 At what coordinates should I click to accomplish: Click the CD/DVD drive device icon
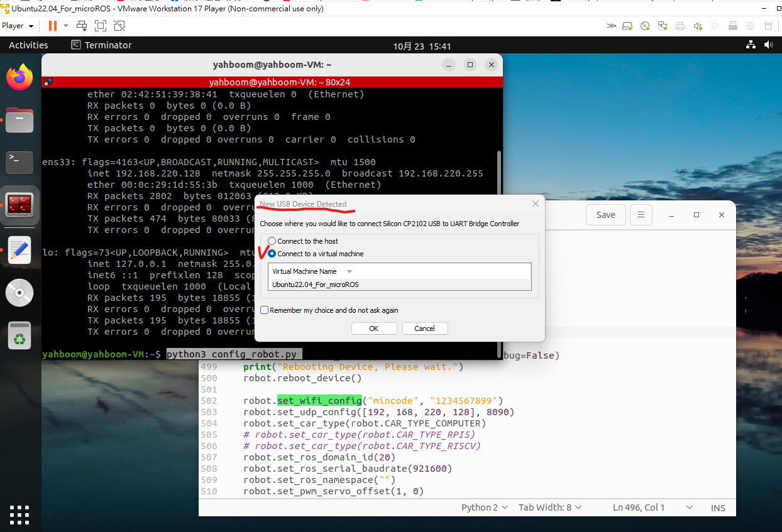[x=645, y=26]
